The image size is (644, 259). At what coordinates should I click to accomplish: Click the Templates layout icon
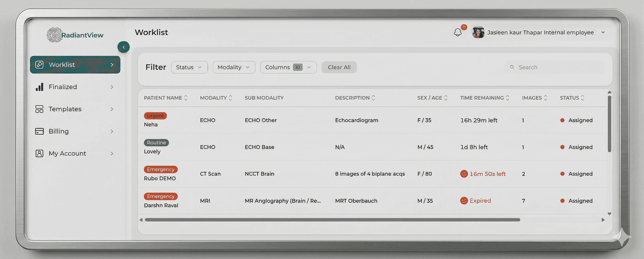(40, 109)
